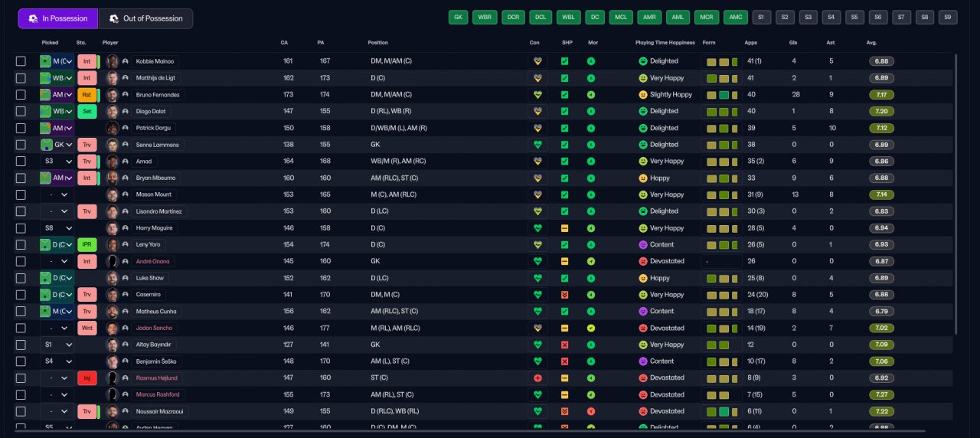980x438 pixels.
Task: Click the Int status badge for Kobbie Mainoo
Action: point(87,61)
